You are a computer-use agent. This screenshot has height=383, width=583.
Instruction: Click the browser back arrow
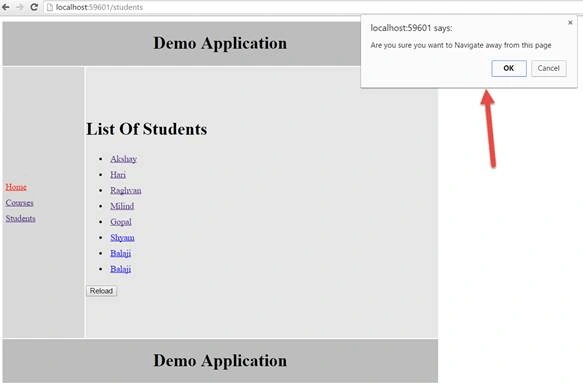coord(6,7)
